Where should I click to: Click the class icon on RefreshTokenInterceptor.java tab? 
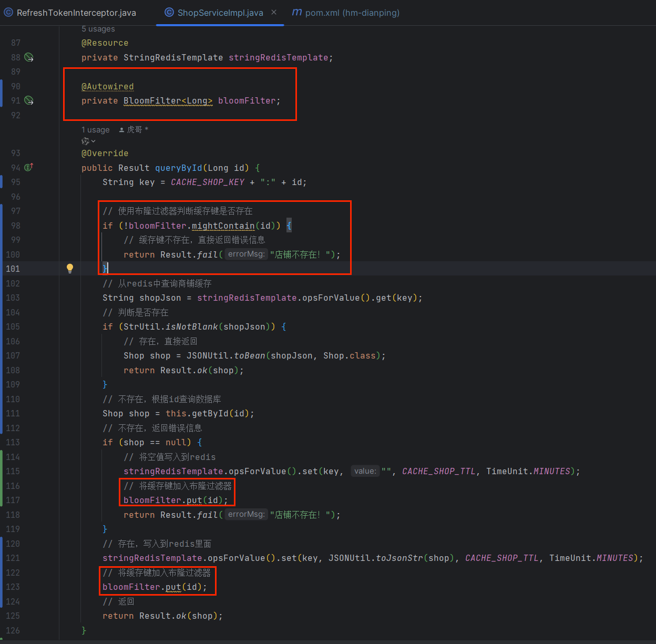click(8, 13)
